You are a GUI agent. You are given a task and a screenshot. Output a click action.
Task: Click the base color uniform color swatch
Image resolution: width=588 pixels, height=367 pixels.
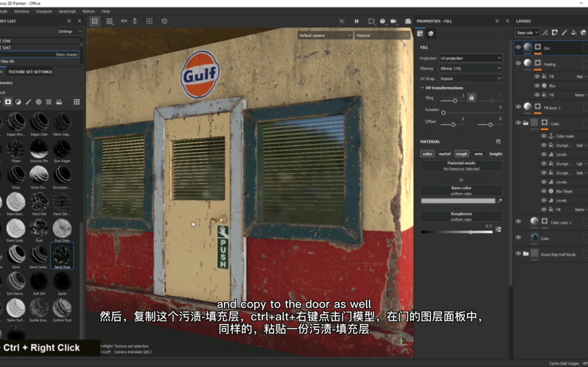point(458,201)
